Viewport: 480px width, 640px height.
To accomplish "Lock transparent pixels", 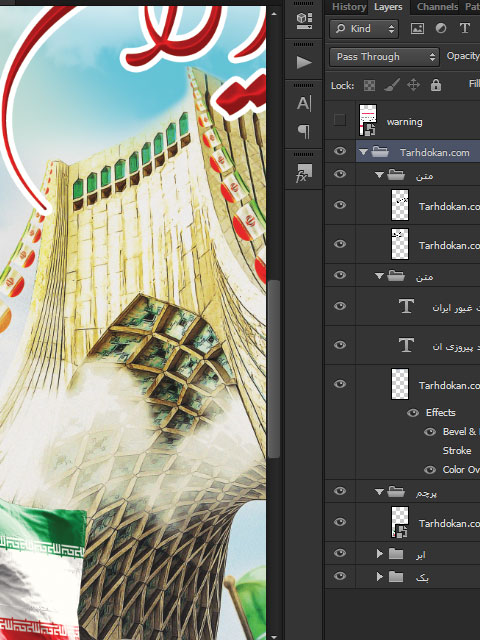I will coord(369,85).
